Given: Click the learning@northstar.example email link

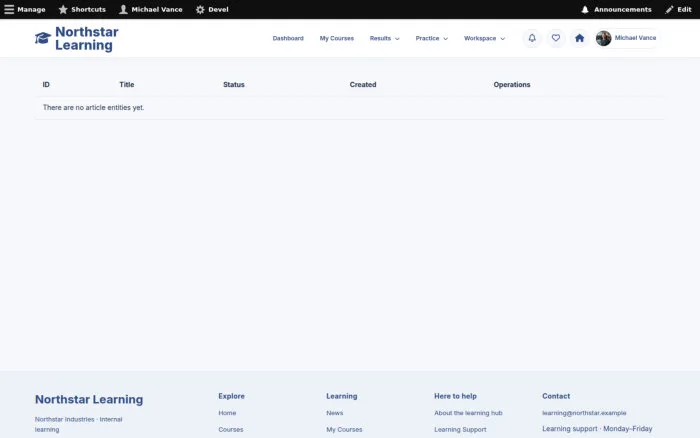Looking at the screenshot, I should pos(584,413).
